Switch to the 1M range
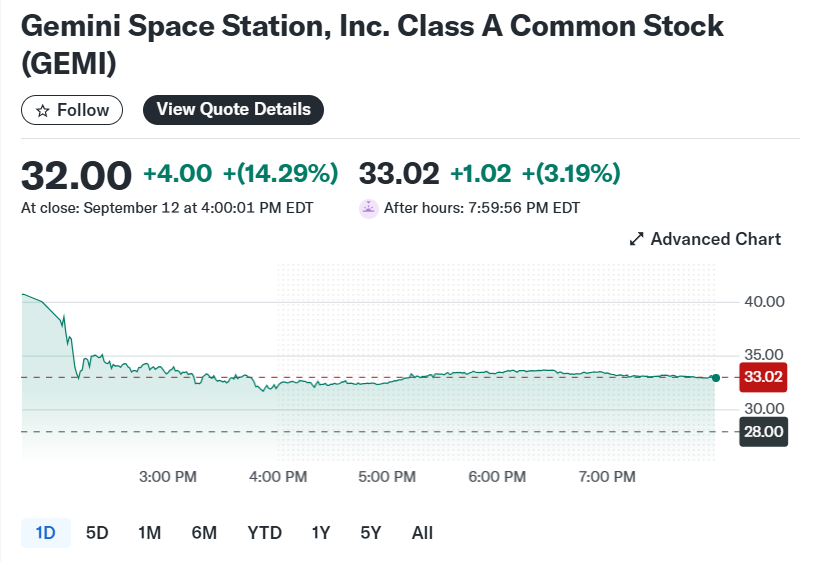Screen dimensions: 814x562 click(149, 533)
